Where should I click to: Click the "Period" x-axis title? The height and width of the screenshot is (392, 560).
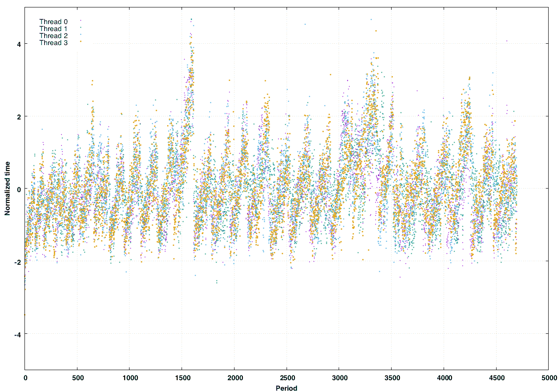click(287, 388)
